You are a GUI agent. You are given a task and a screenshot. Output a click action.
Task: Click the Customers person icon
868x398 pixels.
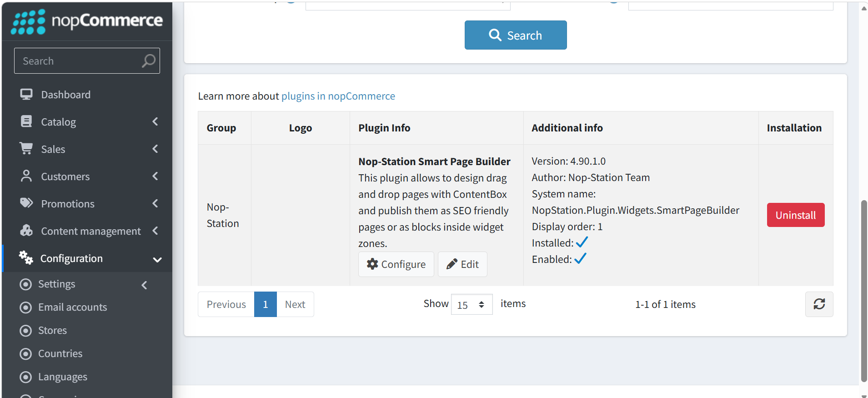26,176
